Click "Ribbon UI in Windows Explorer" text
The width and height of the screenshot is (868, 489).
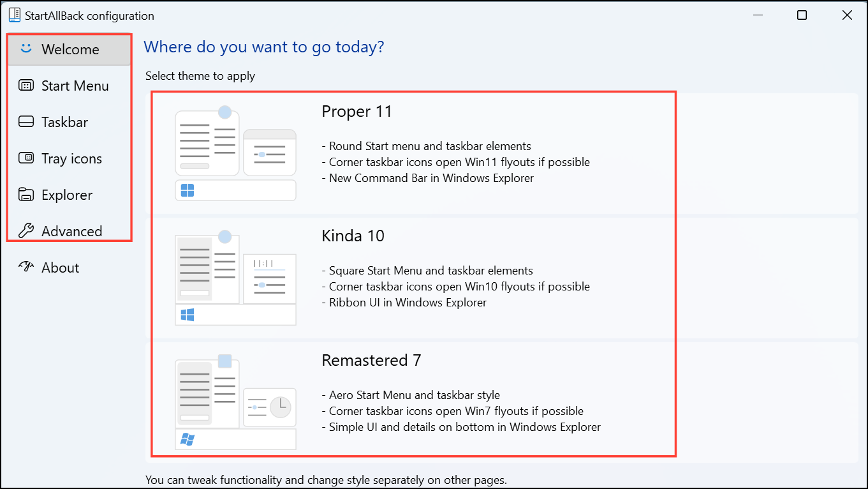click(x=408, y=303)
